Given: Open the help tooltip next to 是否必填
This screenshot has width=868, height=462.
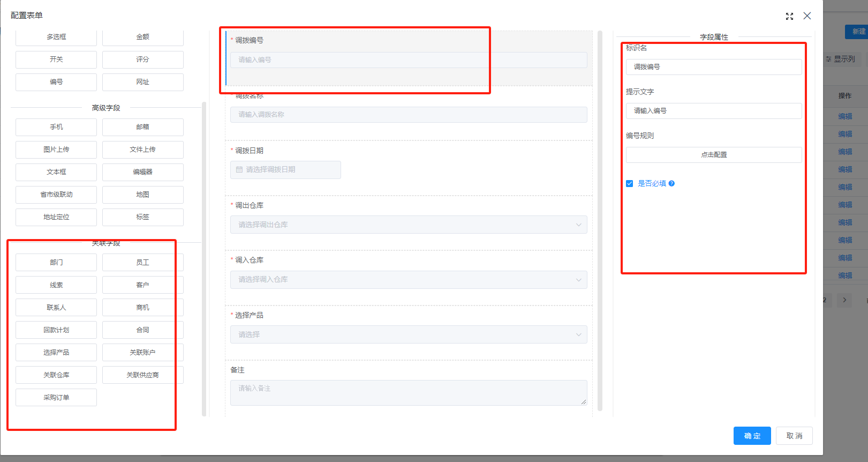Looking at the screenshot, I should (671, 183).
